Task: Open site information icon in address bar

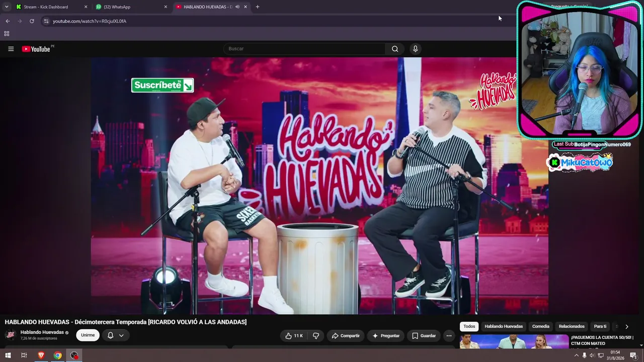Action: click(x=46, y=21)
